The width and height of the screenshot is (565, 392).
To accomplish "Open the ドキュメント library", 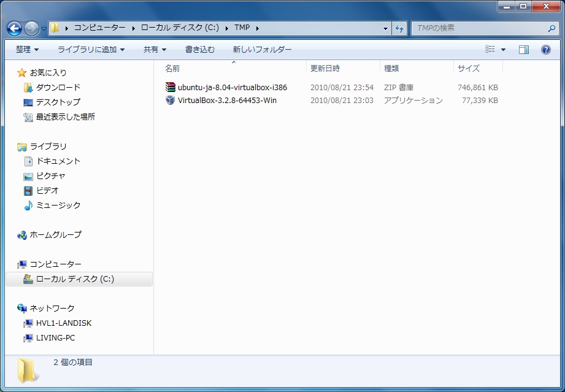I will [58, 161].
